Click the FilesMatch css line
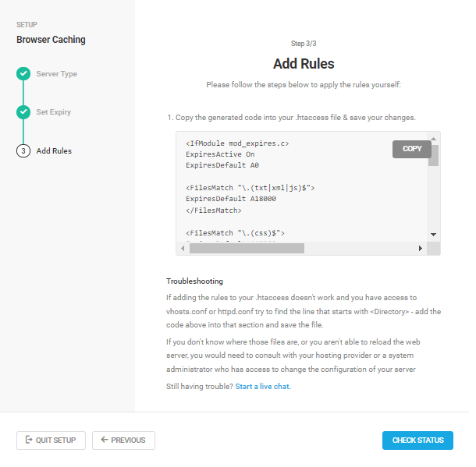The width and height of the screenshot is (476, 467). 235,233
